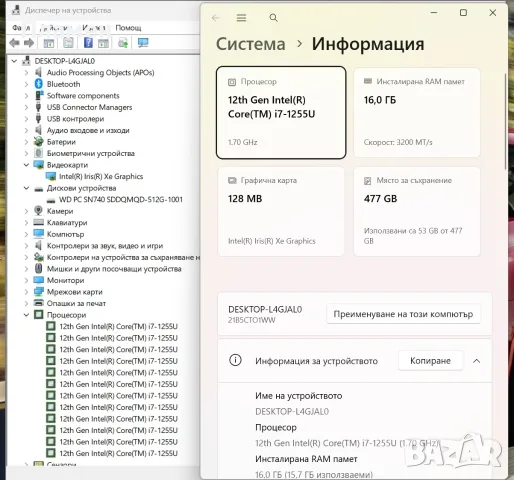Click the Intel Iris Xe Graphics device entry

101,176
